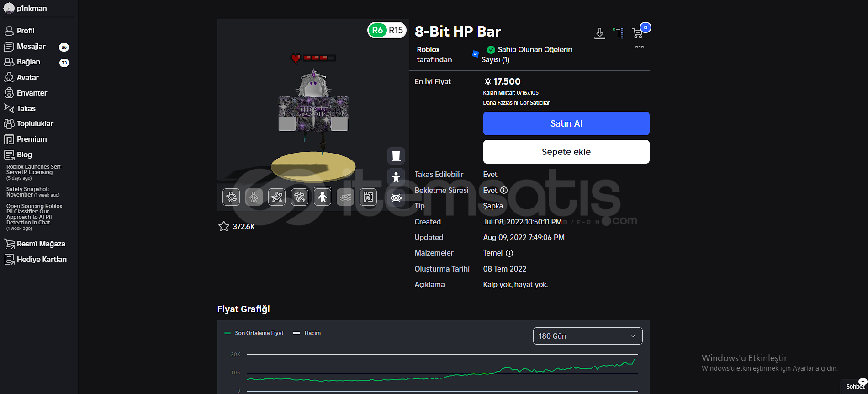Viewport: 868px width, 394px height.
Task: Click the Jul 08, 2022 created date
Action: pyautogui.click(x=523, y=222)
